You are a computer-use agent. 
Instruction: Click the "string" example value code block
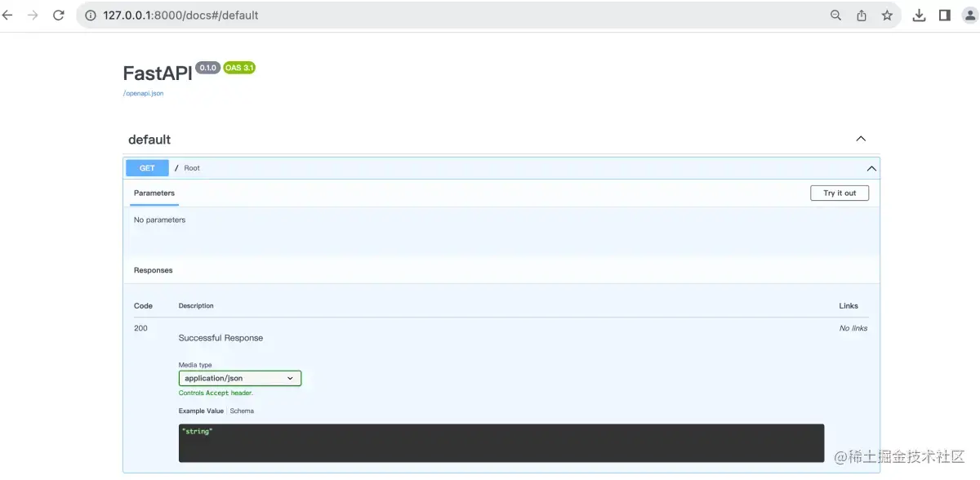[x=501, y=443]
